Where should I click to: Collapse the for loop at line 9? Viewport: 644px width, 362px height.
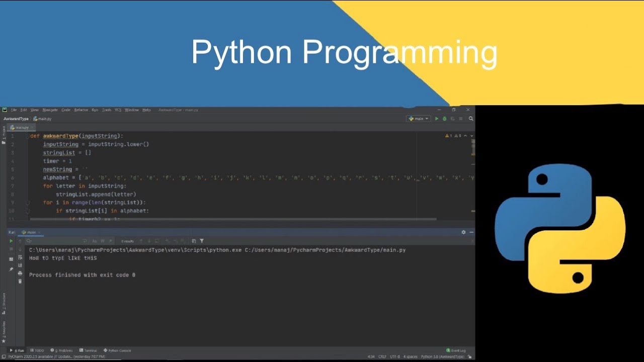[28, 203]
